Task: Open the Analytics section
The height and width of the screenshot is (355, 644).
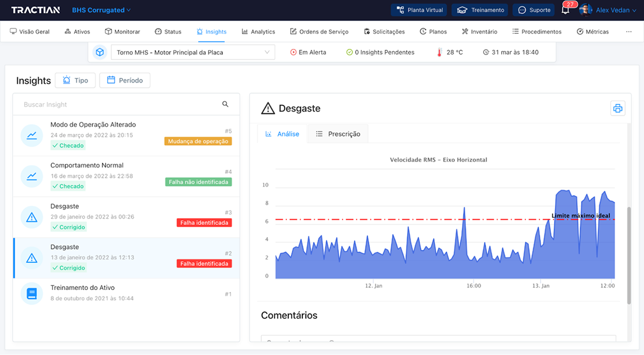Action: click(258, 31)
